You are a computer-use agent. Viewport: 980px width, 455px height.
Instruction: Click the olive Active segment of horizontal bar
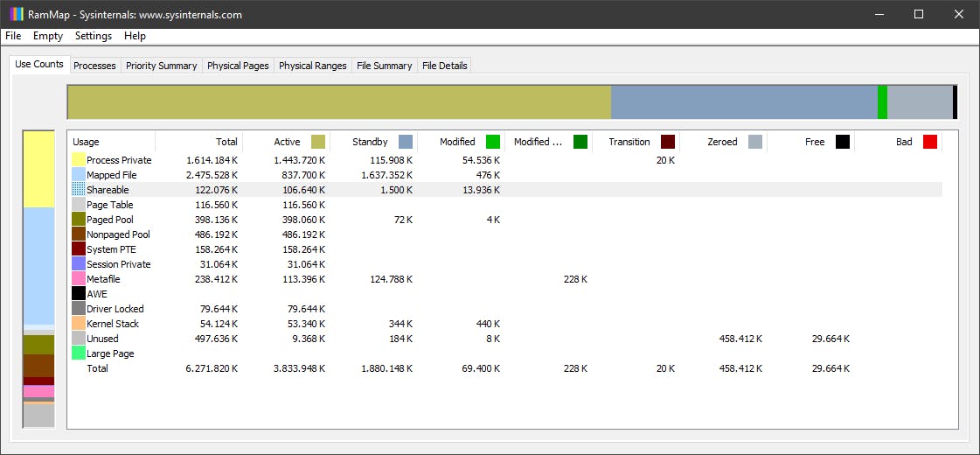point(338,102)
